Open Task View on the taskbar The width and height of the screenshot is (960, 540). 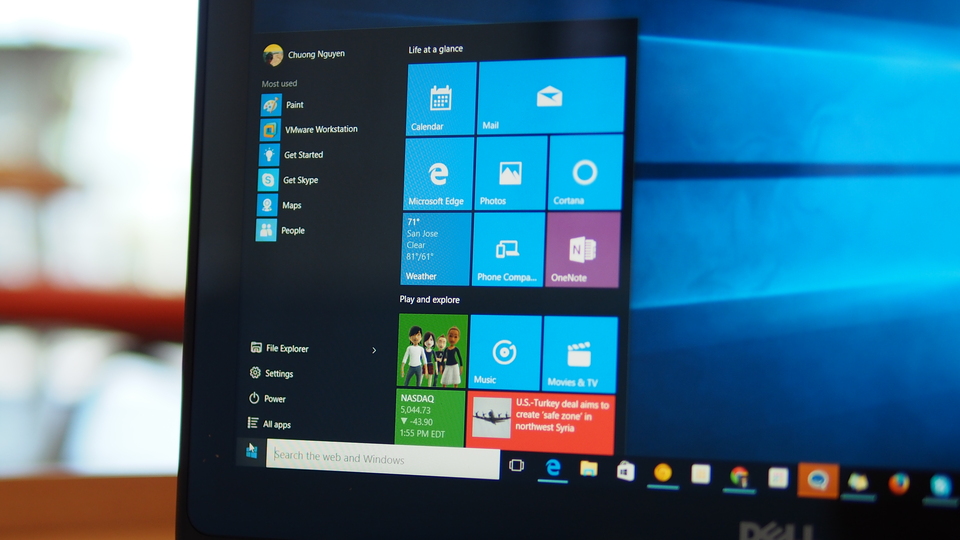[x=516, y=466]
